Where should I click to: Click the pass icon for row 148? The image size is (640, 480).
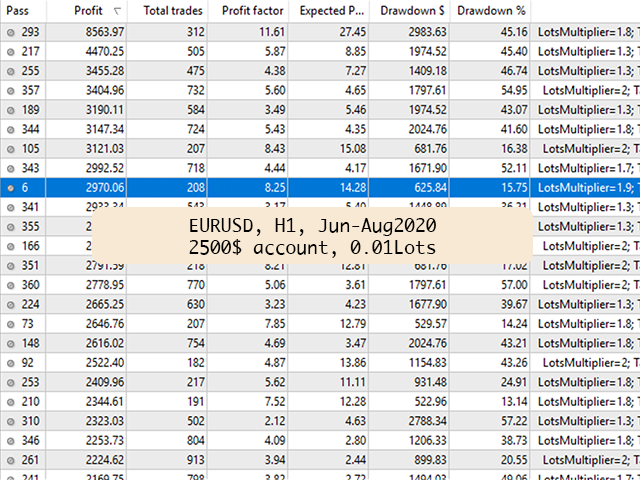click(x=11, y=344)
